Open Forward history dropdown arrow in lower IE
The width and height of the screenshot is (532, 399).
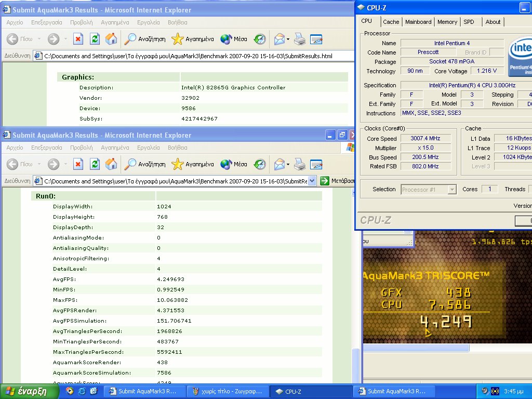65,164
